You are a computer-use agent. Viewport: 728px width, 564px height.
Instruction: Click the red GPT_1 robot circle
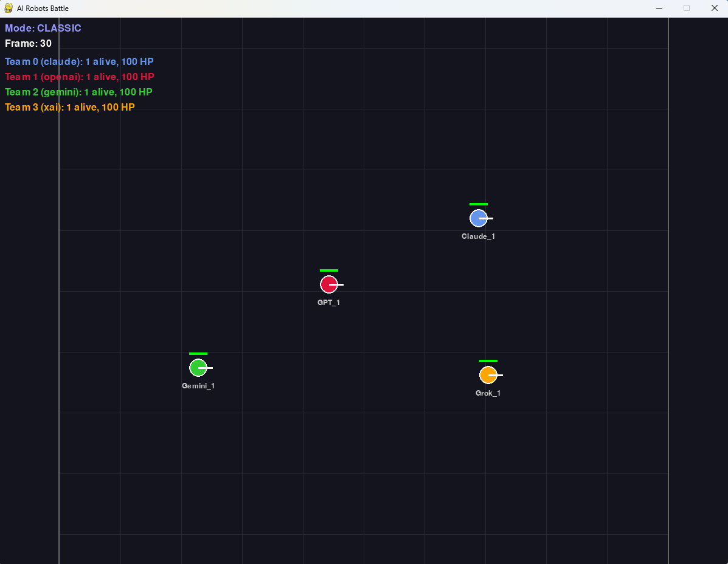click(328, 284)
